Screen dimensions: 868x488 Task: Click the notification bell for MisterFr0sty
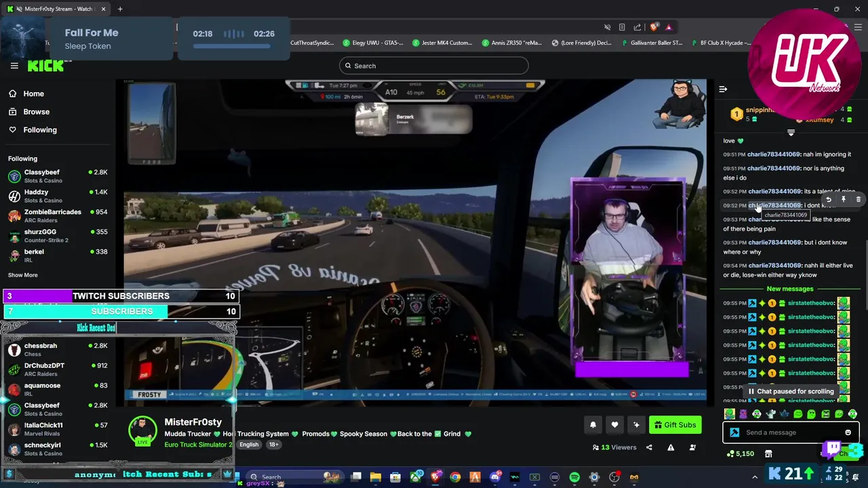pos(593,425)
